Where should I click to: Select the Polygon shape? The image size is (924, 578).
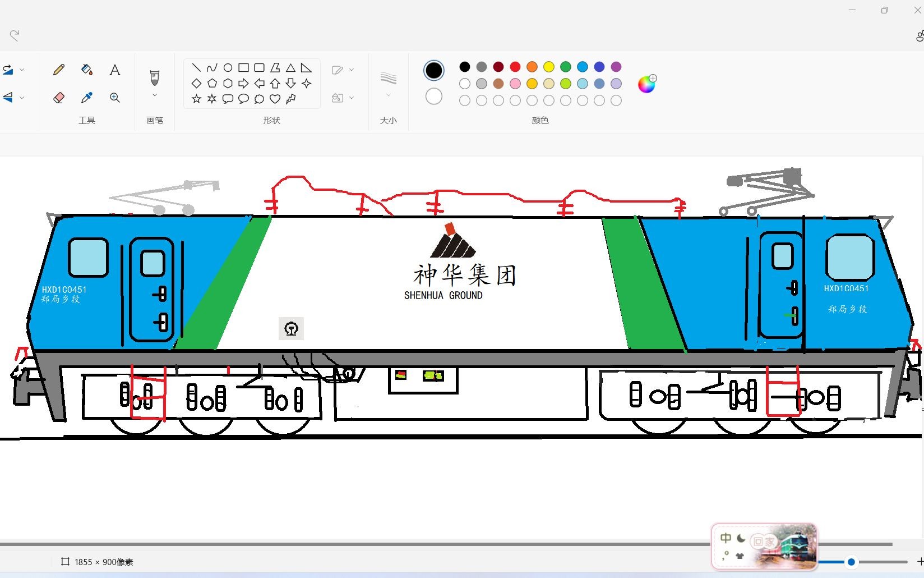coord(275,68)
